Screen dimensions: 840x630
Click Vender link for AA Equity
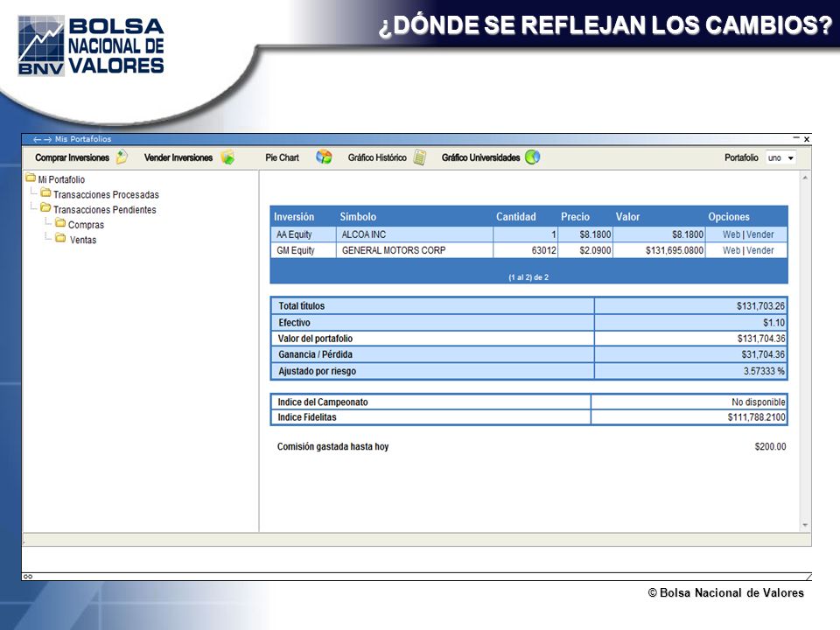pyautogui.click(x=759, y=234)
